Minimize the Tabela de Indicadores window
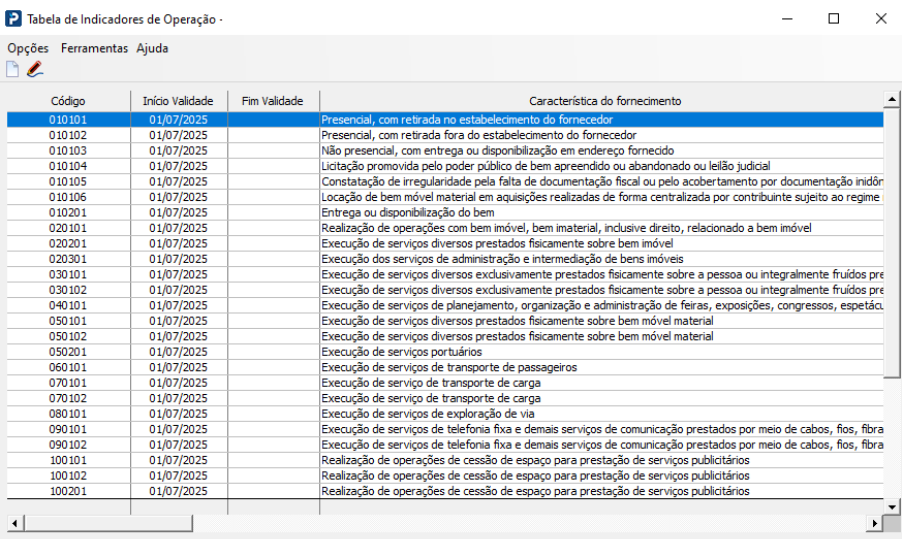Viewport: 902px width, 543px height. 787,18
